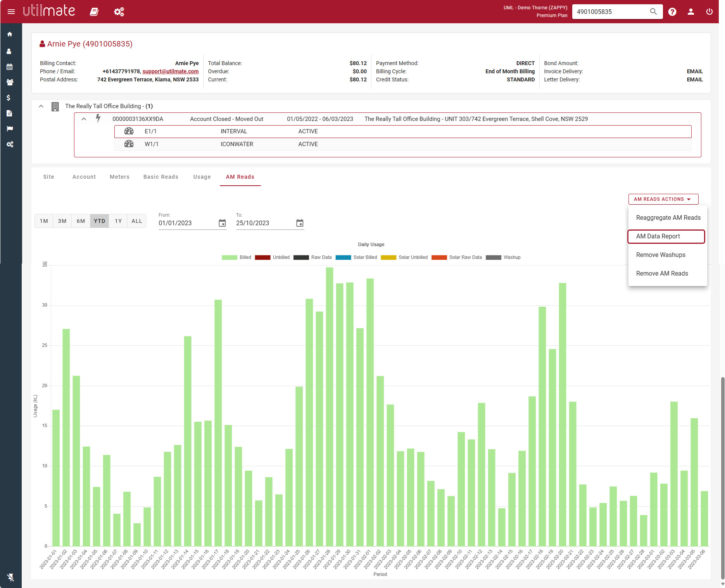Viewport: 725px width, 588px height.
Task: Open the gears sidebar icon
Action: coord(10,144)
